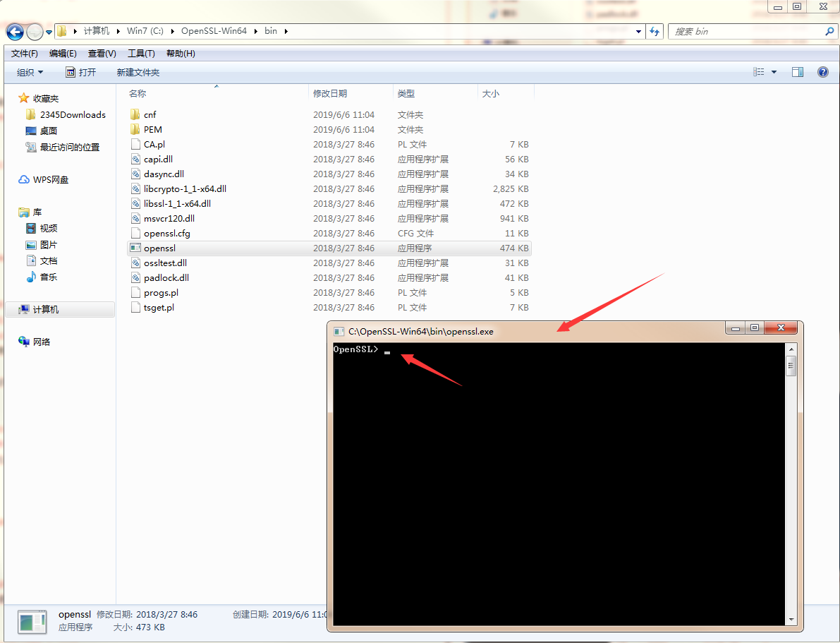The height and width of the screenshot is (643, 840).
Task: Select the libcrypto-1_1-x64.dll file
Action: pos(185,189)
